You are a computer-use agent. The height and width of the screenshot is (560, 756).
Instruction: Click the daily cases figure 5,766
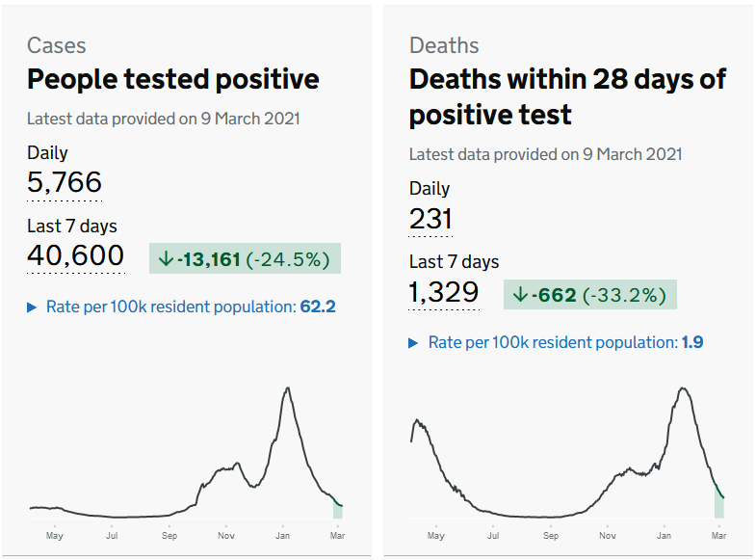65,182
